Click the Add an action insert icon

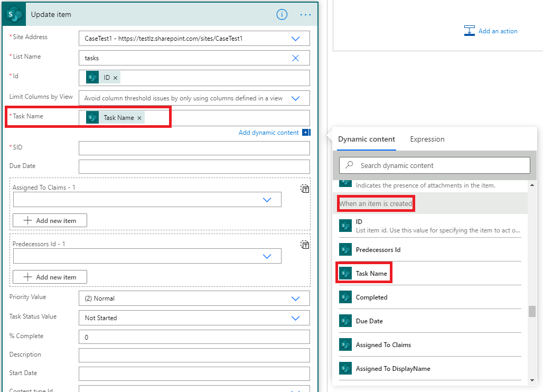coord(469,31)
